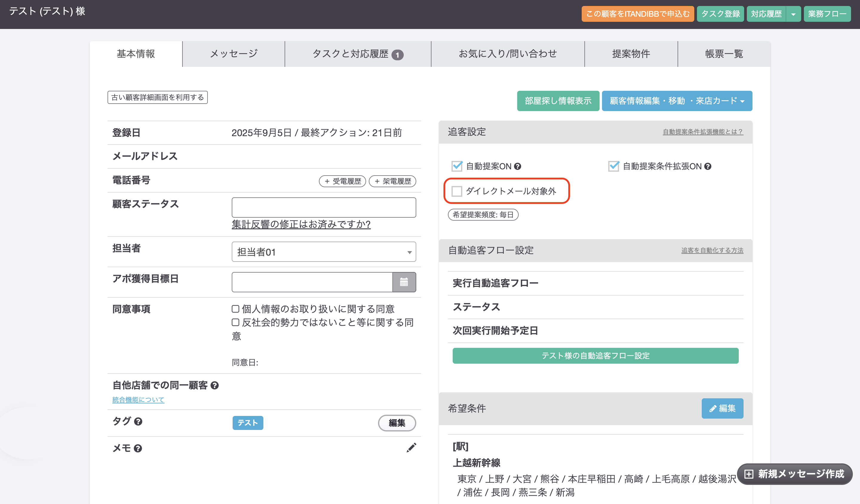This screenshot has height=504, width=860.
Task: Click テスト様の自動追客フロー設定 button
Action: pyautogui.click(x=595, y=356)
